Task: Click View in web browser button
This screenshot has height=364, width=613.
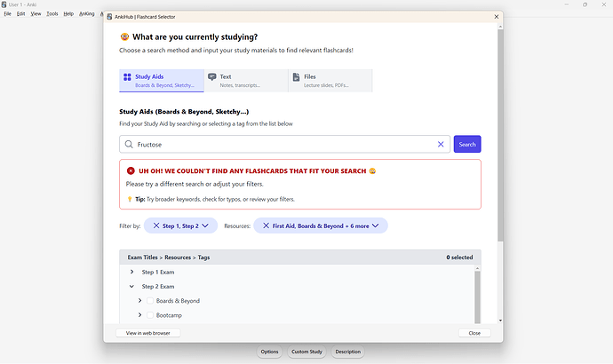Action: click(148, 333)
